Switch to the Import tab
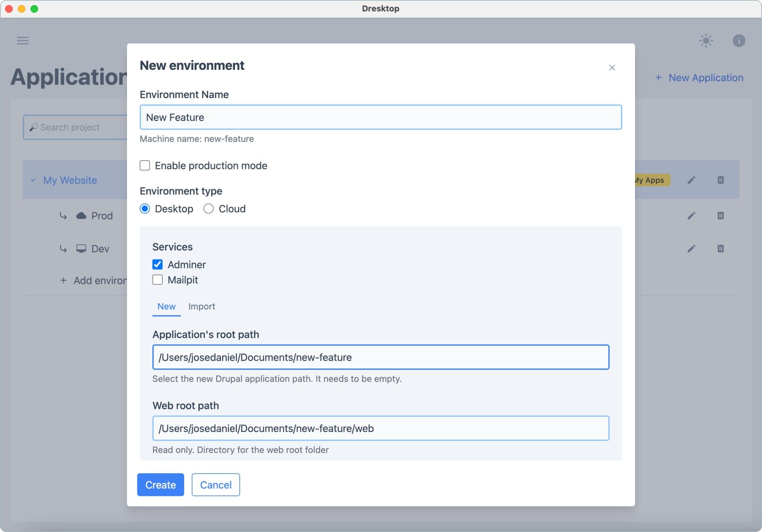Screen dimensions: 762x532 (202, 306)
